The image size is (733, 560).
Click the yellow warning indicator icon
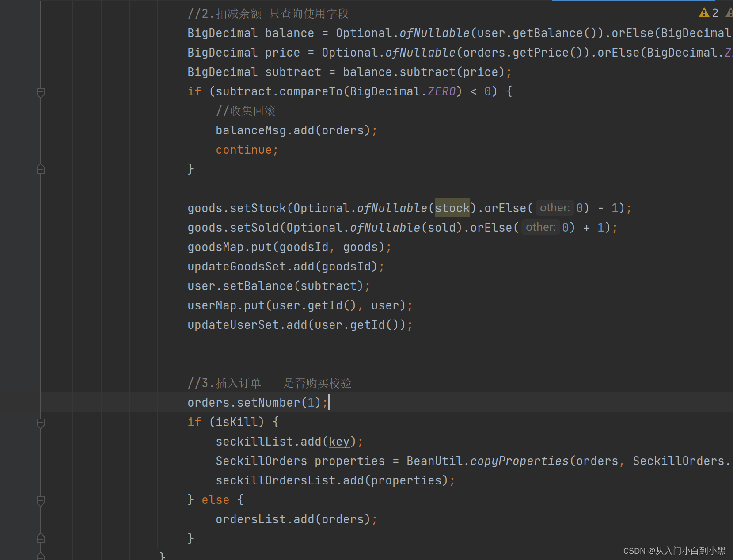(x=704, y=13)
